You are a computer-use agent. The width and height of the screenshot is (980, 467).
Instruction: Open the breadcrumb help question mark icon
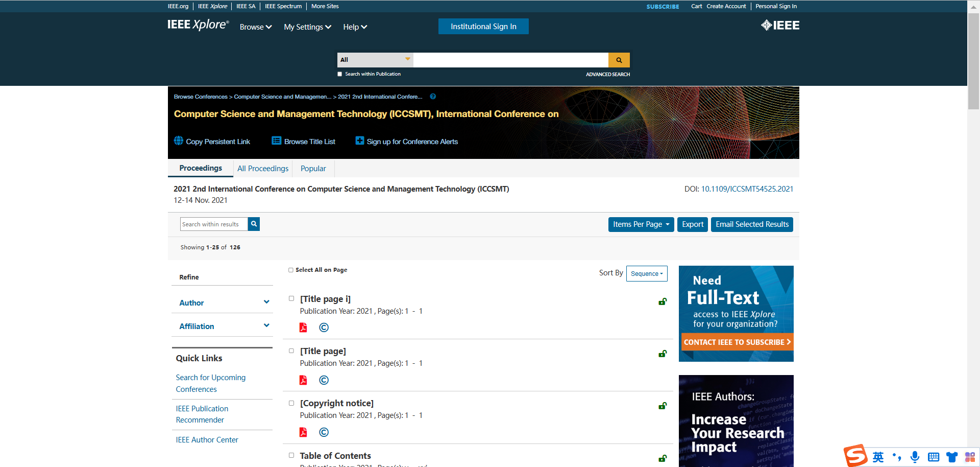point(433,97)
